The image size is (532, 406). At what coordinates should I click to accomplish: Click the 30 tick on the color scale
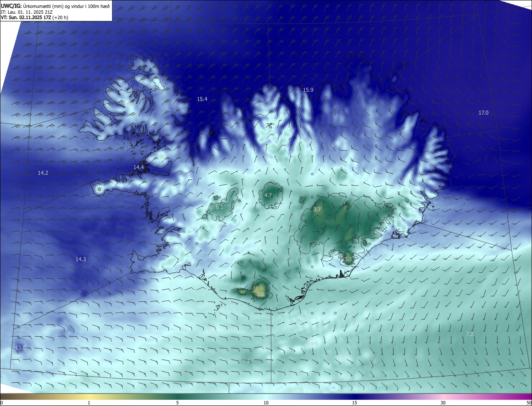pyautogui.click(x=443, y=403)
